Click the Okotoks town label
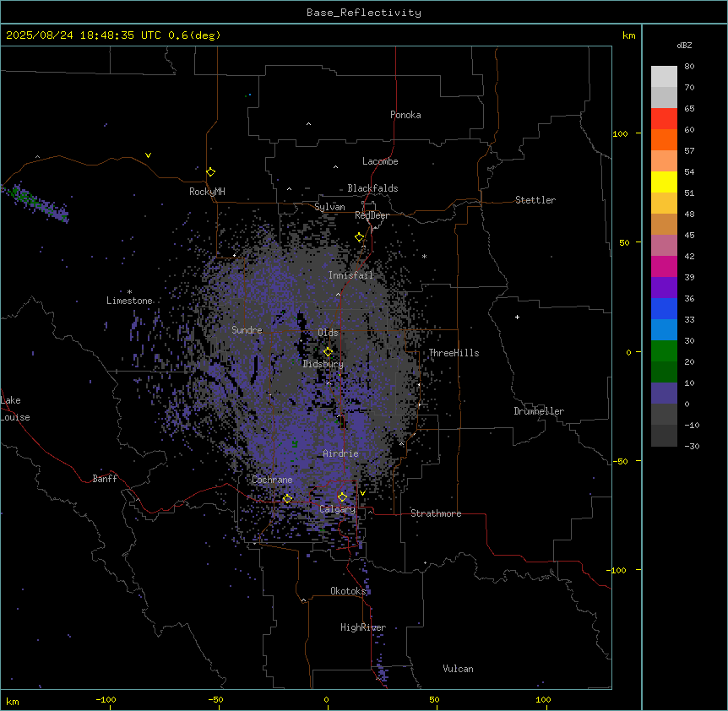Screen dimensions: 728x711 (348, 591)
